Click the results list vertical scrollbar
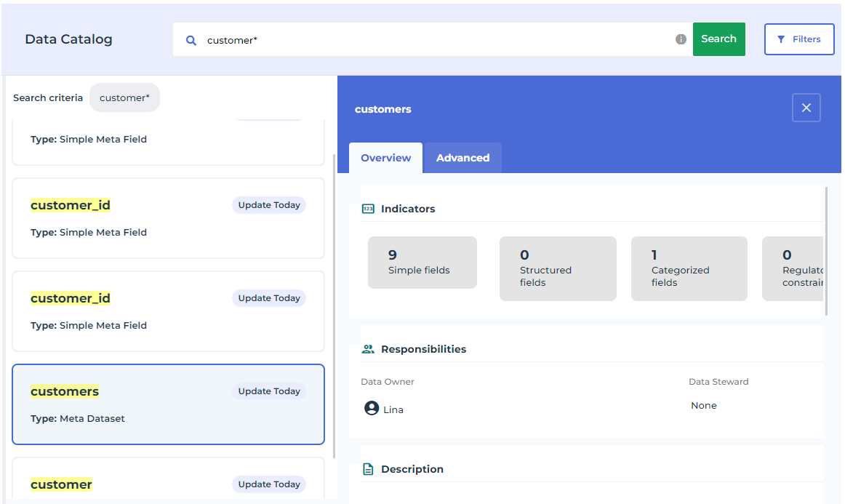This screenshot has height=504, width=845. pos(334,305)
